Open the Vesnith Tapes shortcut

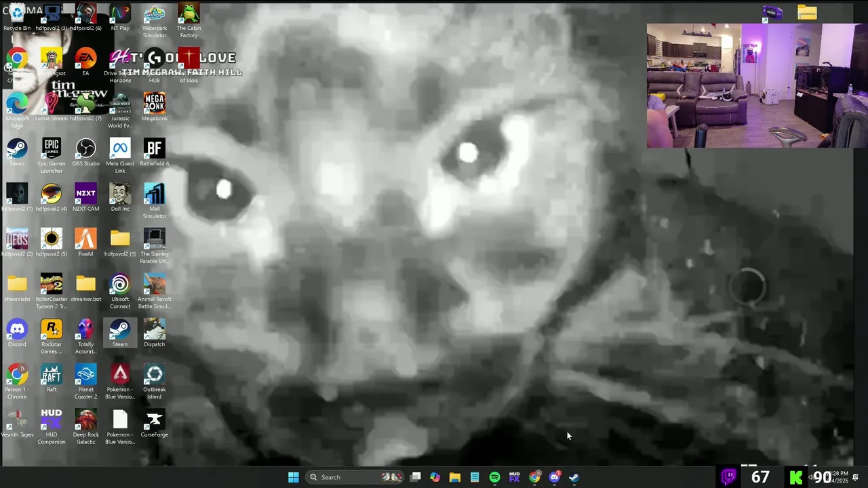coord(17,424)
